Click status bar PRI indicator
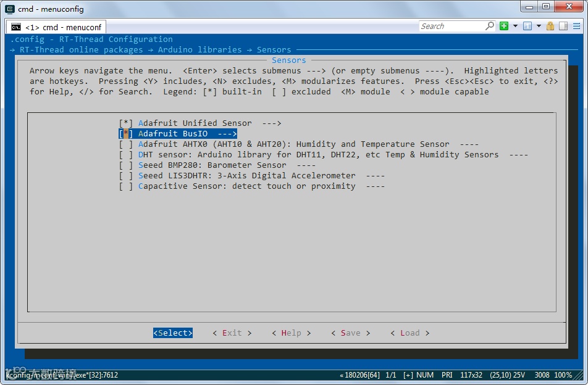Screen dimensions: 588x385 click(447, 375)
